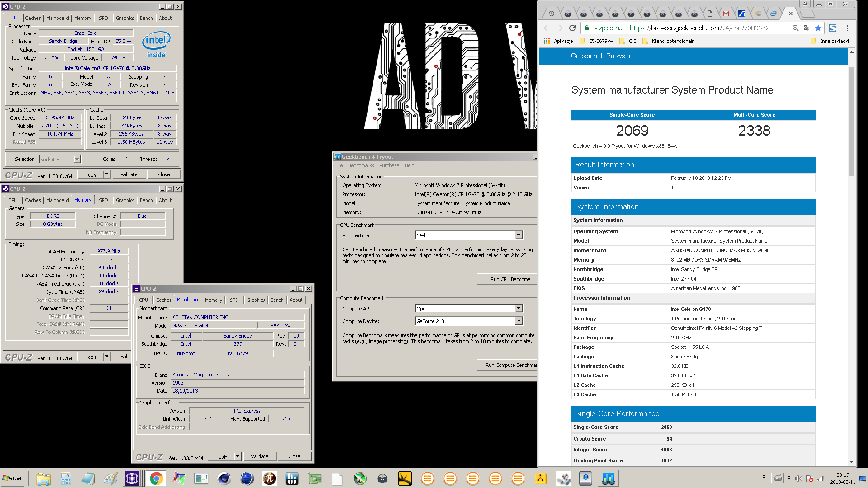This screenshot has height=488, width=868.
Task: Expand Tools dropdown arrow in CPU-Z CPU window
Action: 107,174
